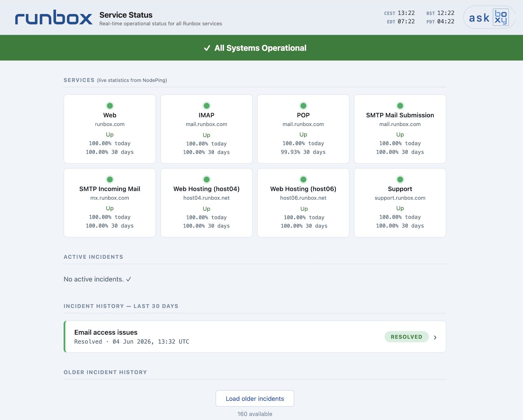523x420 pixels.
Task: Select Web Hosting (host06) title
Action: coord(303,189)
